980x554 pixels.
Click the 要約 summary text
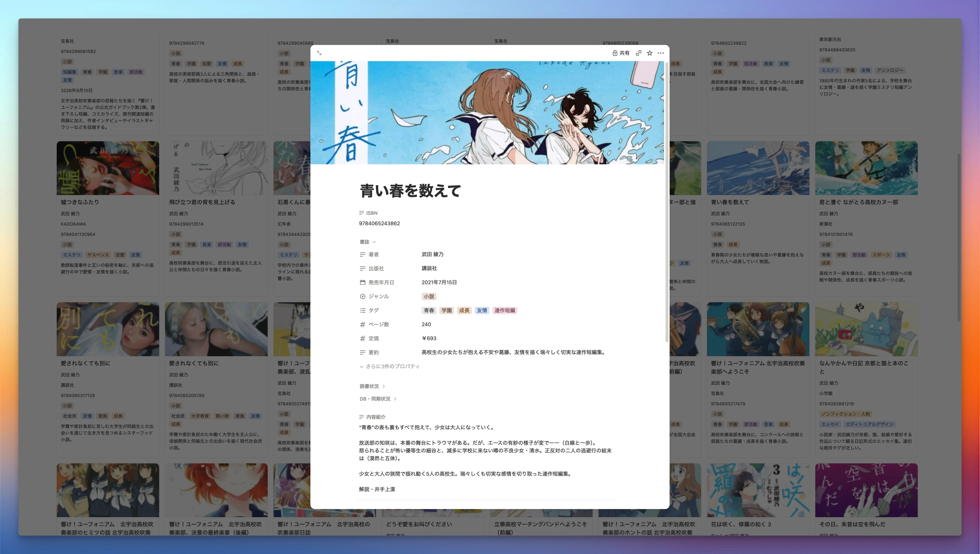click(x=513, y=353)
